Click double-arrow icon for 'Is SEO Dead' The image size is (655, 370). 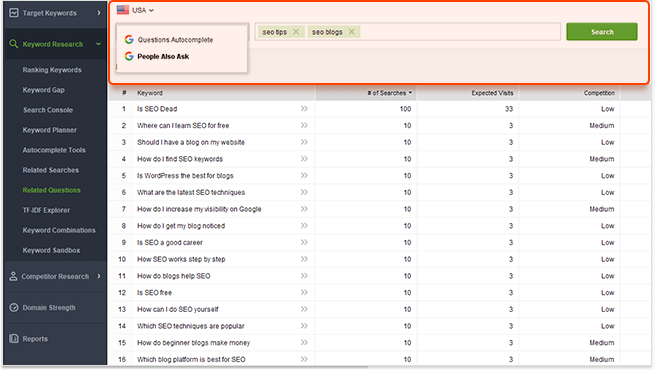click(x=304, y=109)
